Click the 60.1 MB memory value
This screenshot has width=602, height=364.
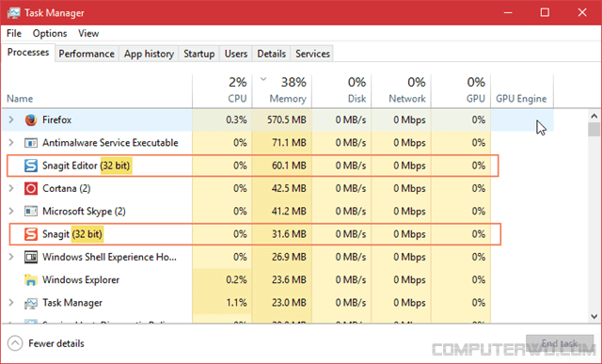coord(289,166)
